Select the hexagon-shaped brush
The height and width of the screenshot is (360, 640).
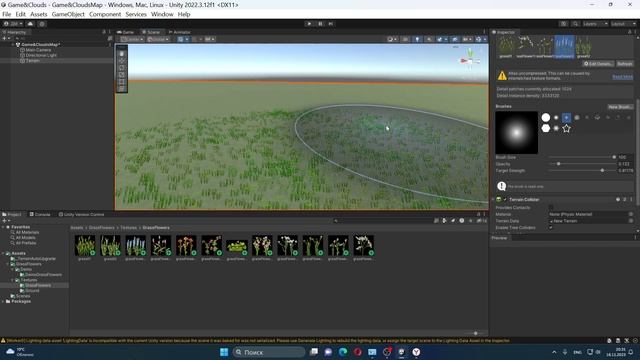click(x=546, y=128)
